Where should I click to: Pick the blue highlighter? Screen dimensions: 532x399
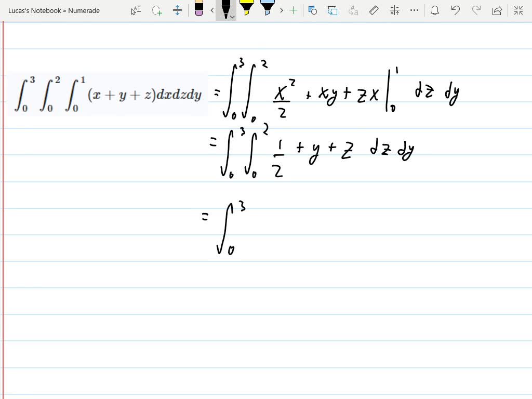click(267, 9)
